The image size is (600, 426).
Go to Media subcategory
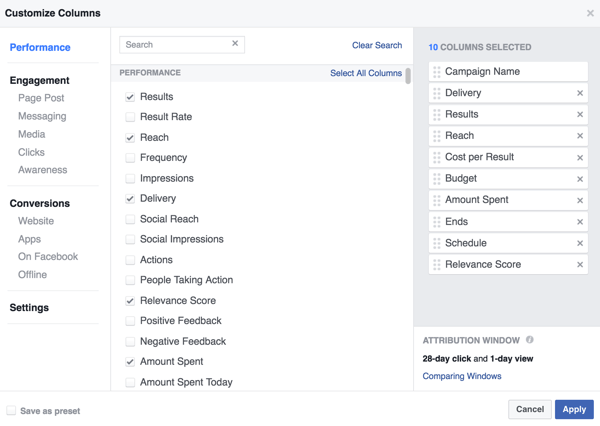pyautogui.click(x=32, y=134)
